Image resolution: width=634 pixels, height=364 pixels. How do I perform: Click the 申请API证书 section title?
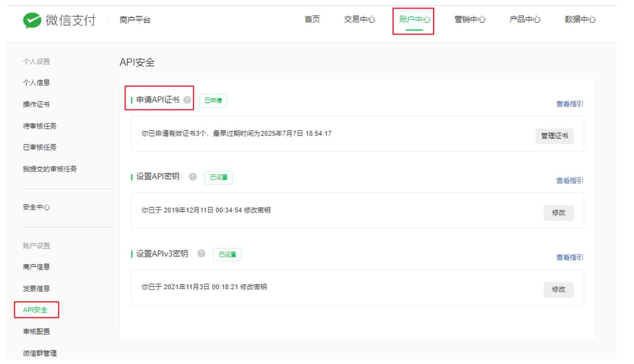158,100
